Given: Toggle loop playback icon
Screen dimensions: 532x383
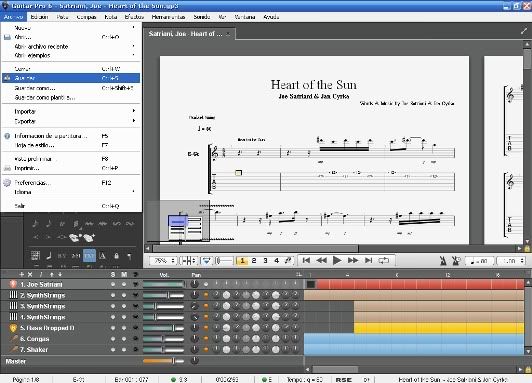Looking at the screenshot, I should click(384, 261).
